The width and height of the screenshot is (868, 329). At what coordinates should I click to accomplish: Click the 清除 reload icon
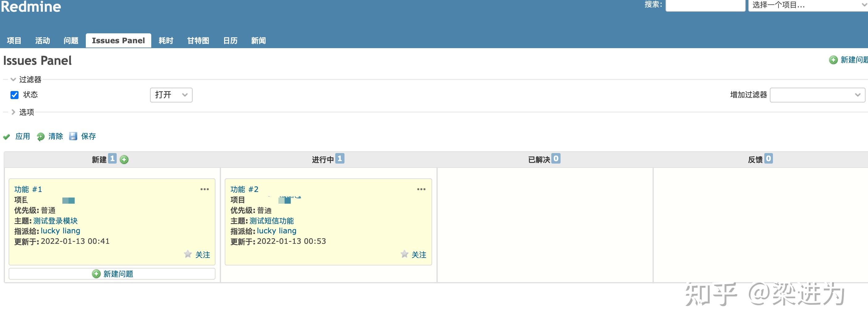(41, 137)
